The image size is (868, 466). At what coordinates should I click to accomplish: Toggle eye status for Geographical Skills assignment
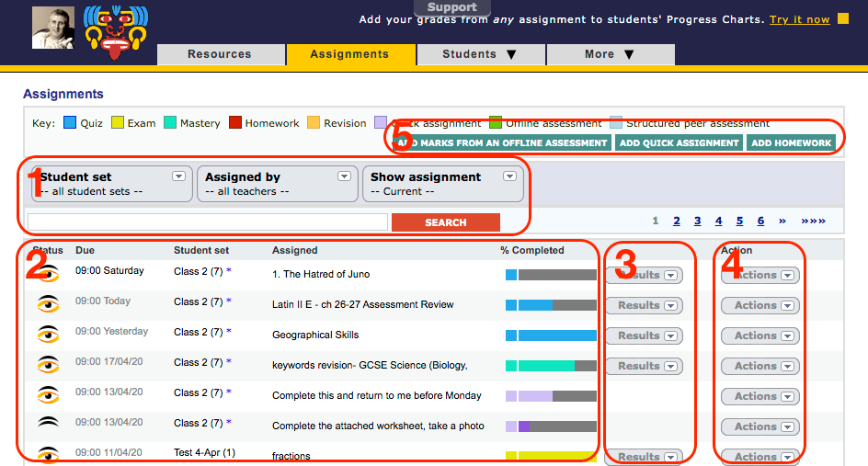(47, 335)
